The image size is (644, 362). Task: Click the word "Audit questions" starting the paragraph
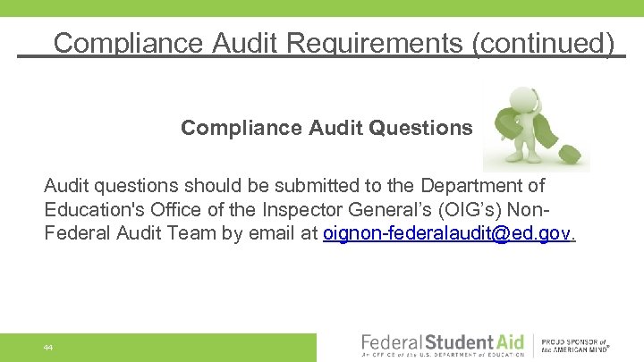pyautogui.click(x=111, y=186)
